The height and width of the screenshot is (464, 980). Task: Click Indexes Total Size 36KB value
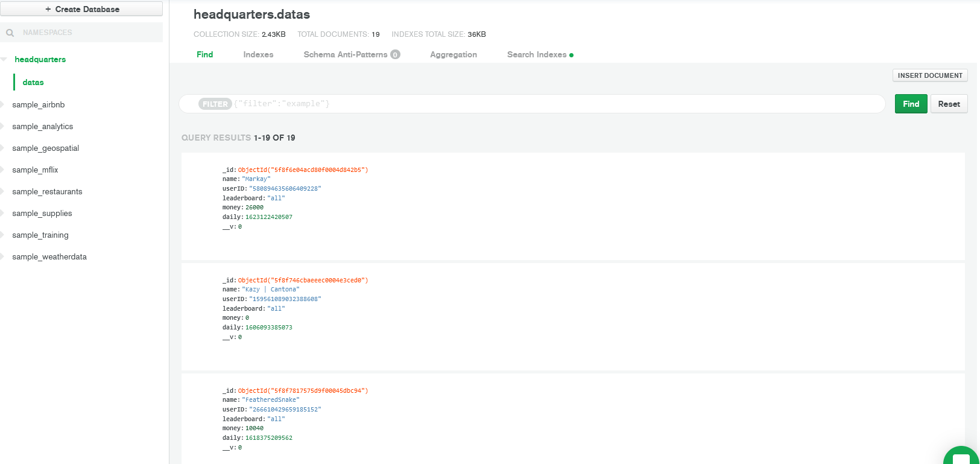[477, 34]
